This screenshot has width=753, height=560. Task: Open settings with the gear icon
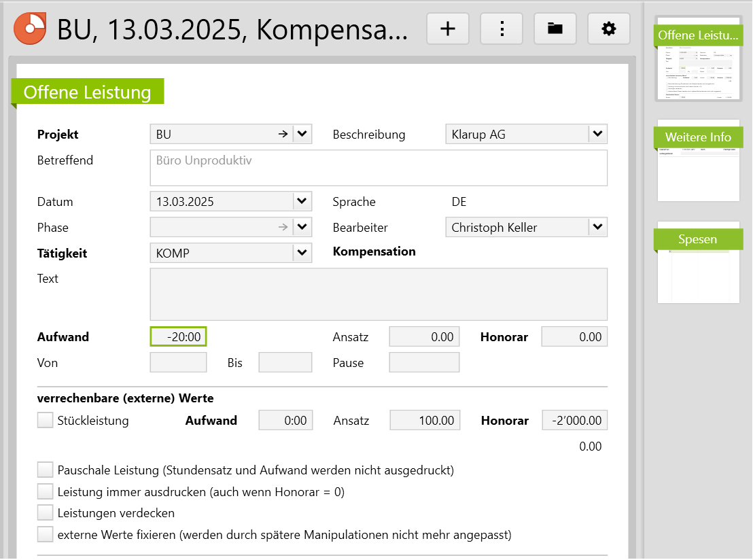[x=609, y=29]
